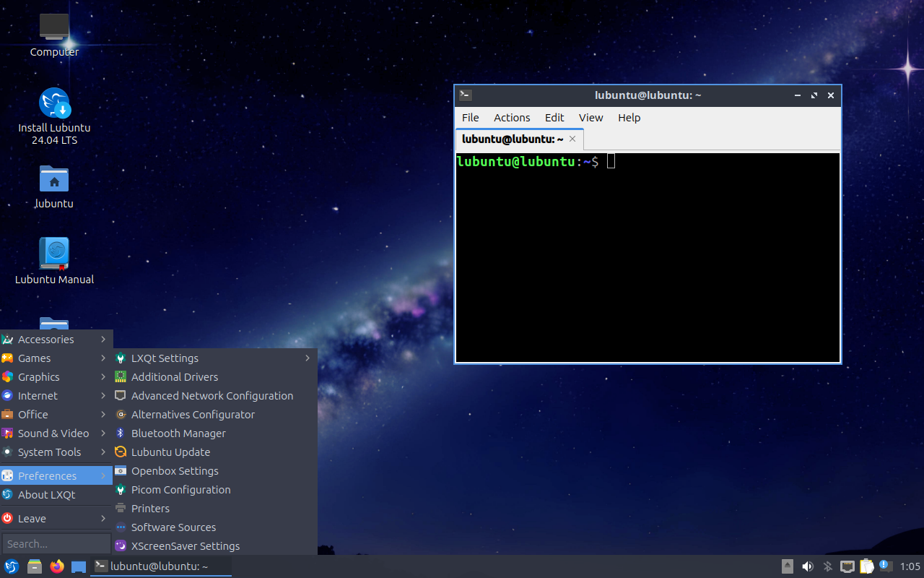Close the lubuntu@lubuntu terminal tab

[x=572, y=139]
